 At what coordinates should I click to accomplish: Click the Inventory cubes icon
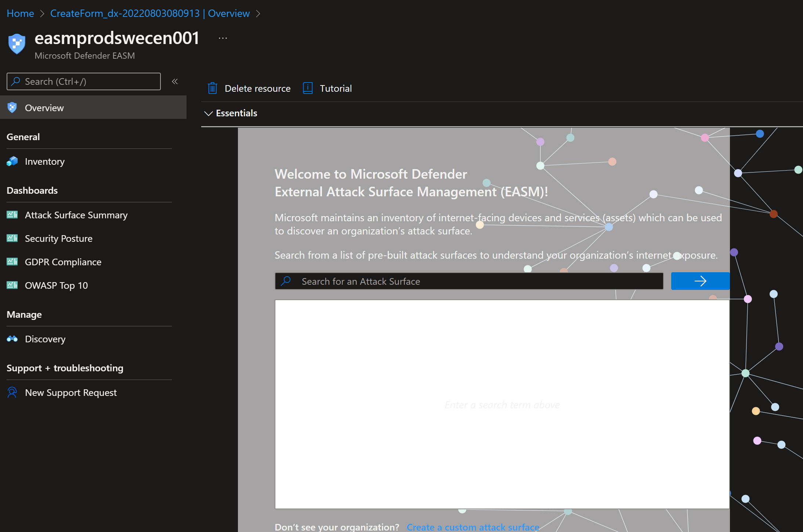[x=12, y=161]
